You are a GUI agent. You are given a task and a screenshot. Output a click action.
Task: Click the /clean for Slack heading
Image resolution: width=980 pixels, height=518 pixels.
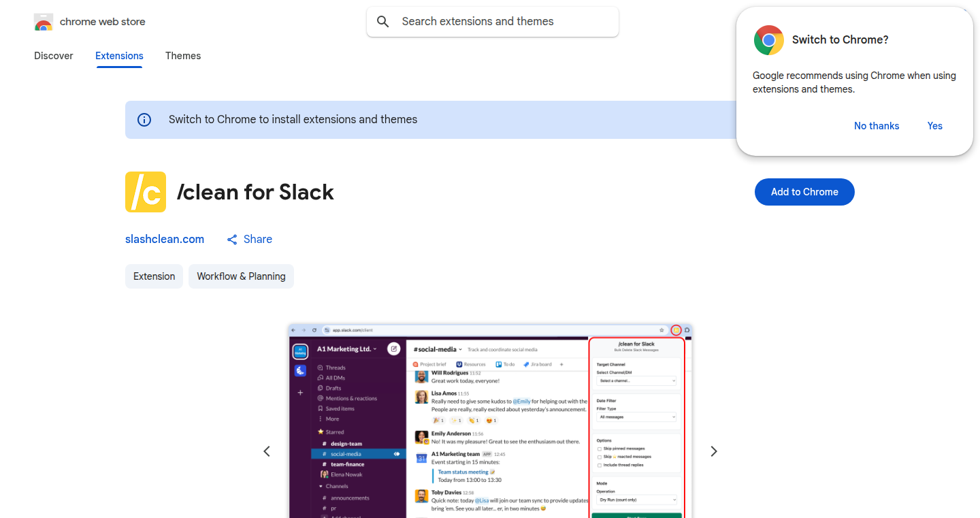[255, 193]
